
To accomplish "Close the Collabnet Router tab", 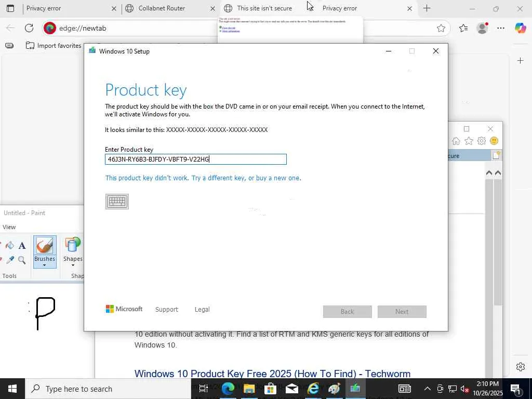I will coord(212,8).
